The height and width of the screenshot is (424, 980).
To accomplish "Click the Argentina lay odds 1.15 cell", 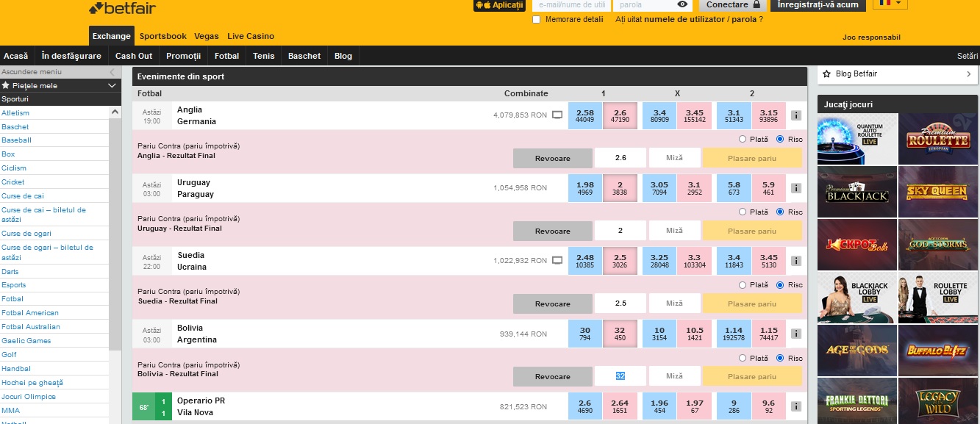I will pyautogui.click(x=769, y=334).
